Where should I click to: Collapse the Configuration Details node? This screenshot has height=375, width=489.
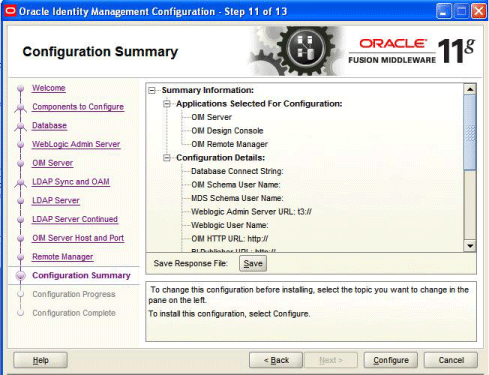coord(167,158)
